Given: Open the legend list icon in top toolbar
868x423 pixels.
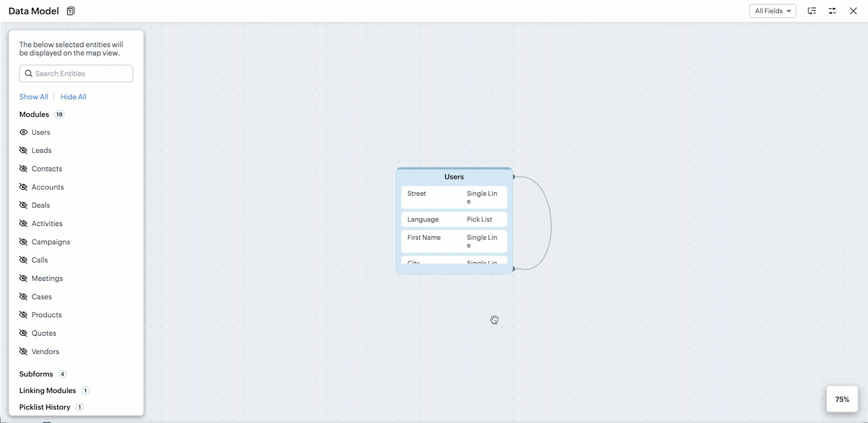Looking at the screenshot, I should pos(812,11).
